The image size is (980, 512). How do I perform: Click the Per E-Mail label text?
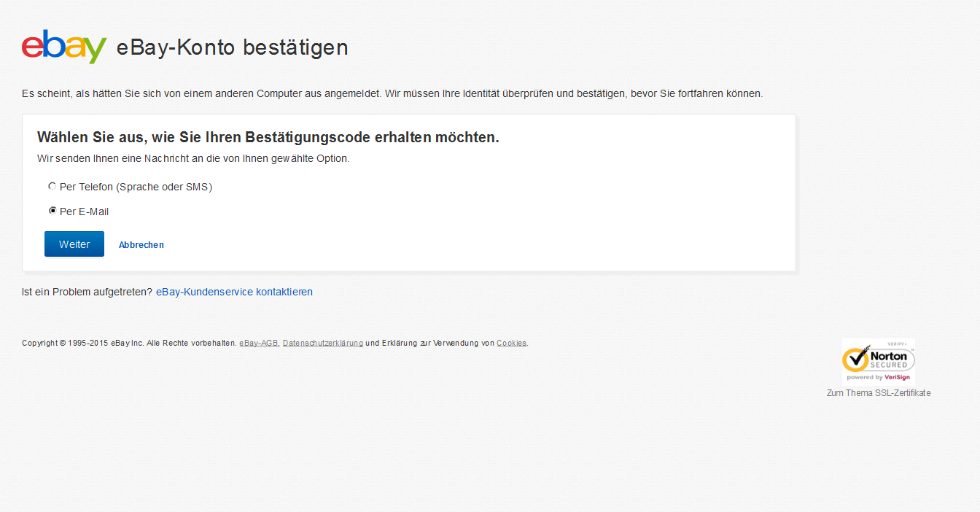(85, 212)
